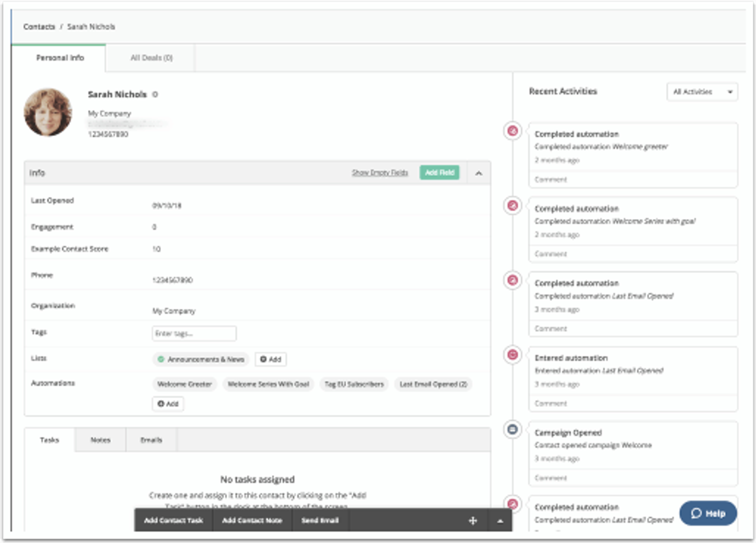Collapse the bottom action dock chevron
This screenshot has height=543, width=756.
coord(500,521)
